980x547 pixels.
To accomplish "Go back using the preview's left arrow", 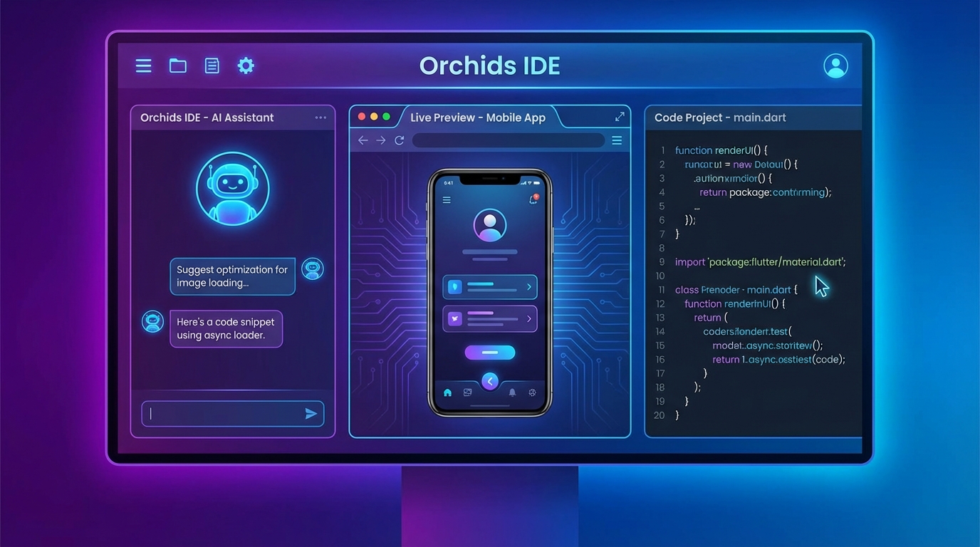I will (x=363, y=140).
